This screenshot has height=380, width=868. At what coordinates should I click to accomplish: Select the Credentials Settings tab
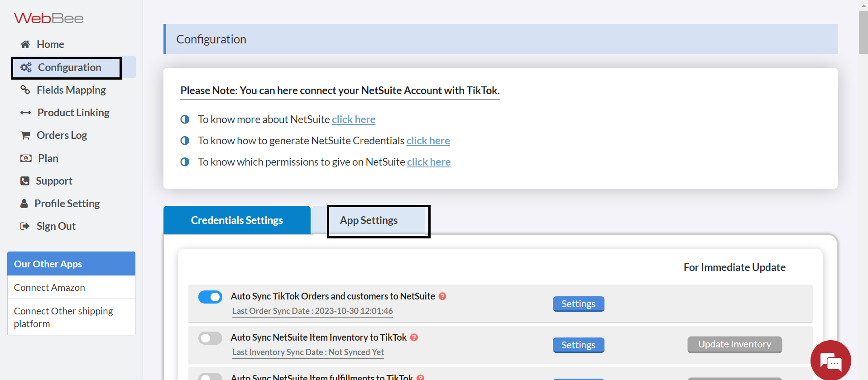click(237, 220)
